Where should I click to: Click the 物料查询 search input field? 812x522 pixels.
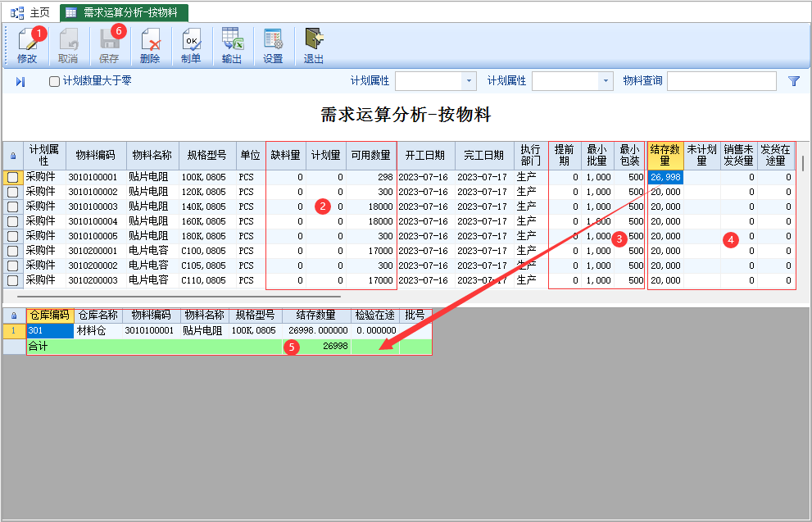pos(721,81)
